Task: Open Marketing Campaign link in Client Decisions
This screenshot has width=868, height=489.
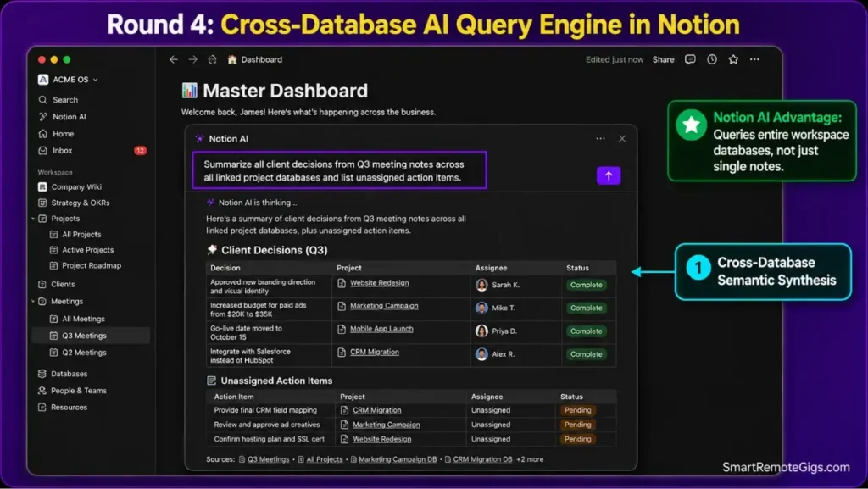Action: (384, 305)
